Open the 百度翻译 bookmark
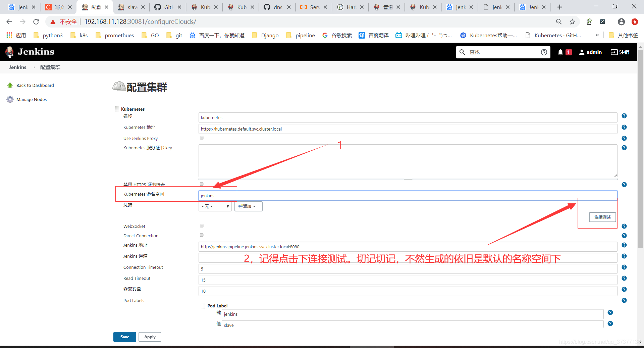The height and width of the screenshot is (348, 644). coord(374,35)
